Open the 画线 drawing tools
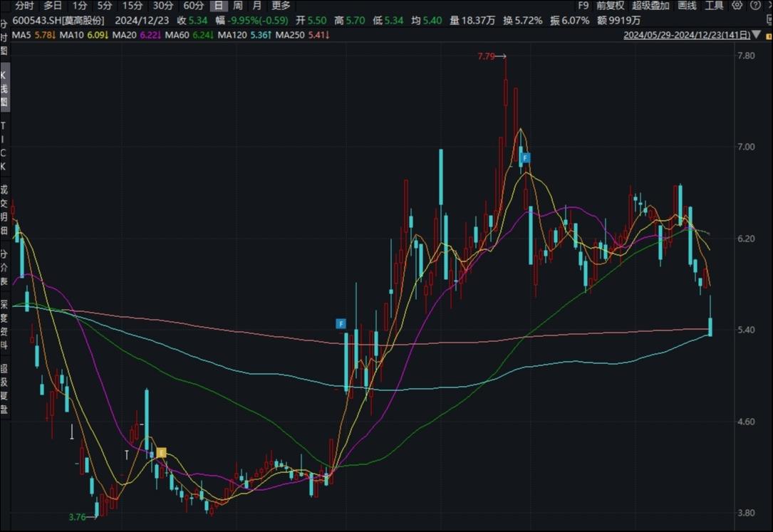This screenshot has height=532, width=773. coord(687,6)
